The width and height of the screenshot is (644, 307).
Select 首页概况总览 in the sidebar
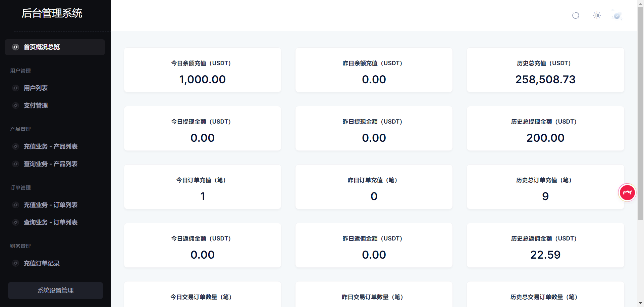point(42,47)
